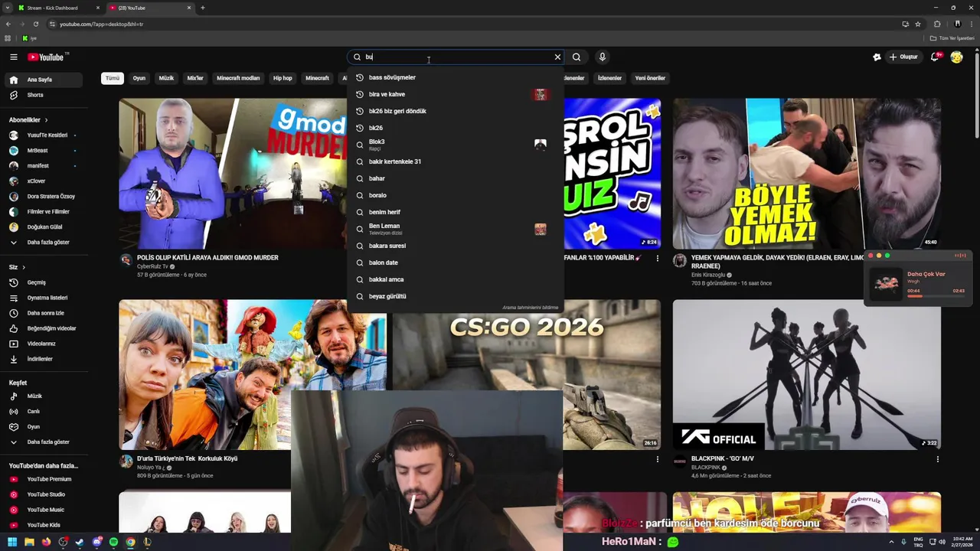Open Müzik under Keşfet
Screen dimensions: 980x551
(x=43, y=396)
